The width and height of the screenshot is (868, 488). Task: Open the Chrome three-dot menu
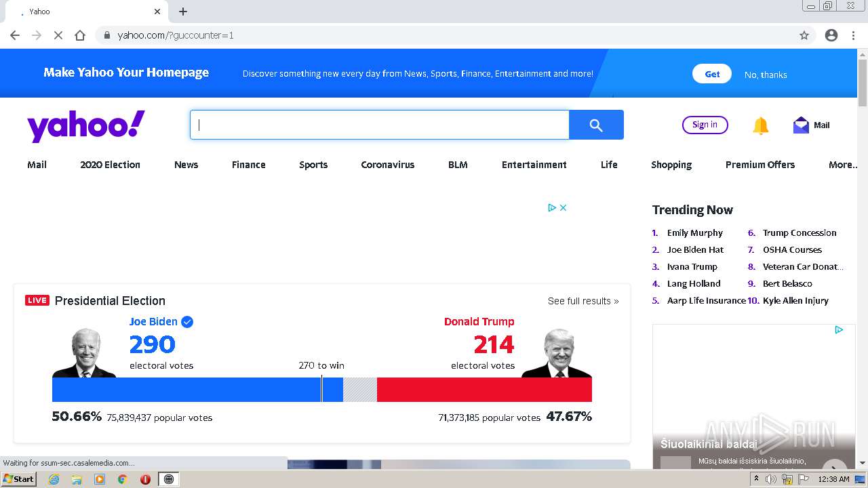(853, 35)
